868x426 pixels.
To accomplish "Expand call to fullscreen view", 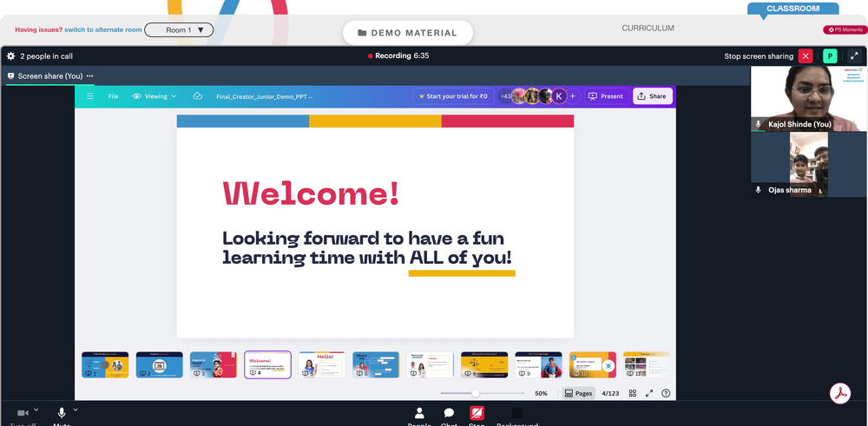I will point(855,56).
